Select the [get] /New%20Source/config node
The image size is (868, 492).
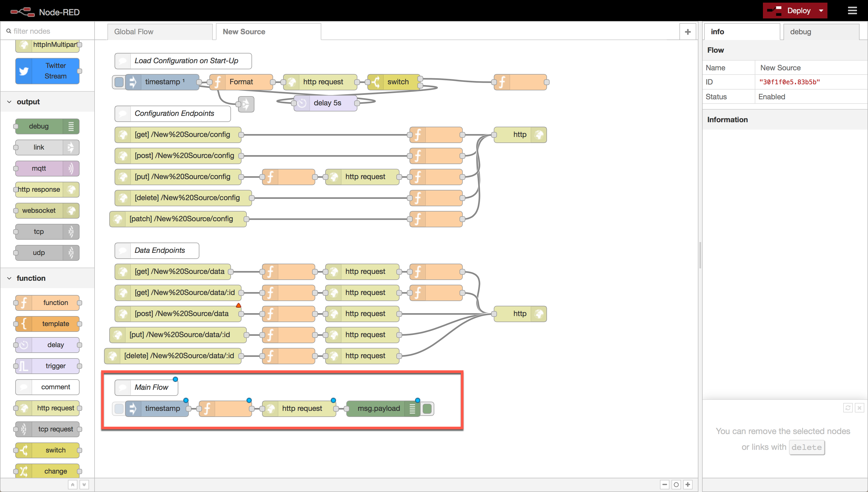coord(178,135)
